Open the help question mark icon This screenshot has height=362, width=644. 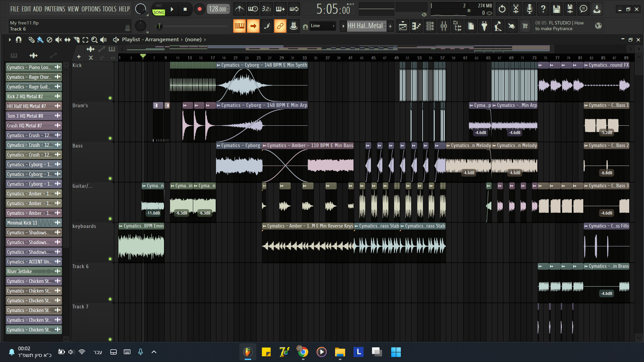[543, 9]
